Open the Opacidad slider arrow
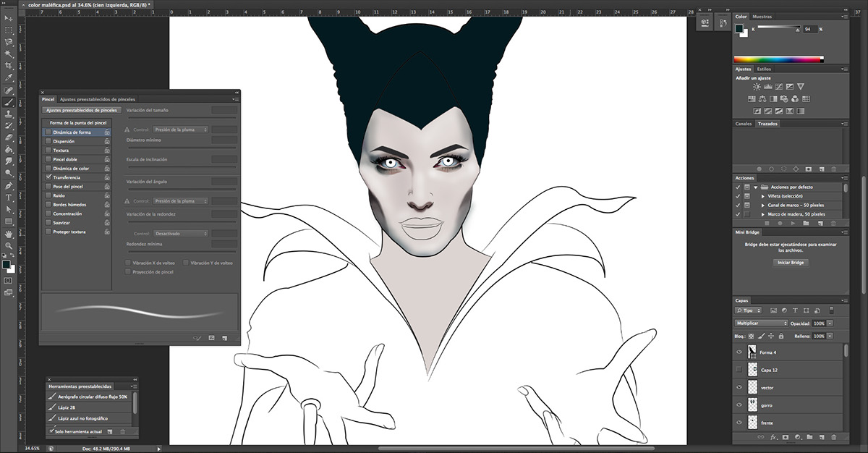The image size is (868, 453). (830, 323)
